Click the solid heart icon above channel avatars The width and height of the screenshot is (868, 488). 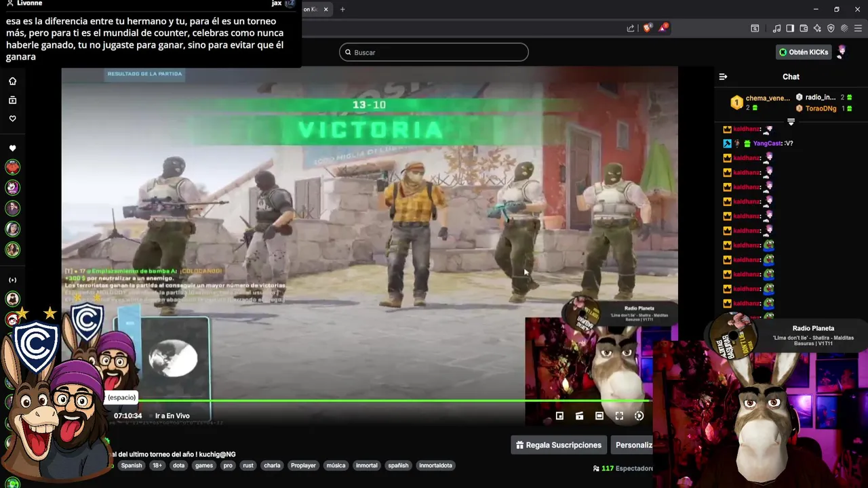(12, 148)
